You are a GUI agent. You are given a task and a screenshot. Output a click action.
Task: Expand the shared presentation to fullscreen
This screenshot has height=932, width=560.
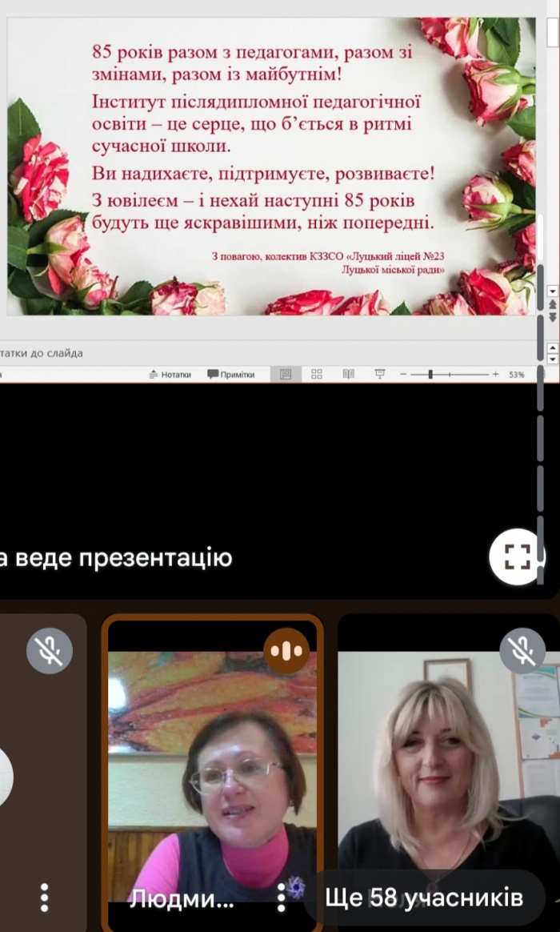pyautogui.click(x=517, y=557)
